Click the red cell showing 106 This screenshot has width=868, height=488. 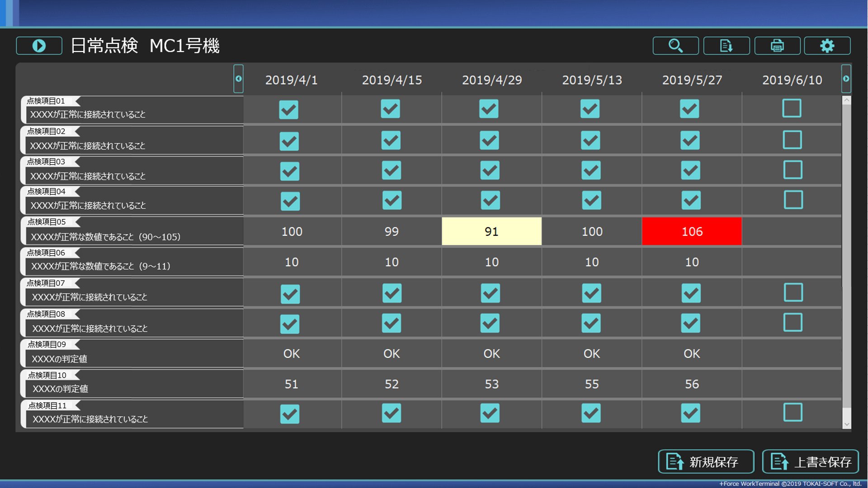[692, 231]
